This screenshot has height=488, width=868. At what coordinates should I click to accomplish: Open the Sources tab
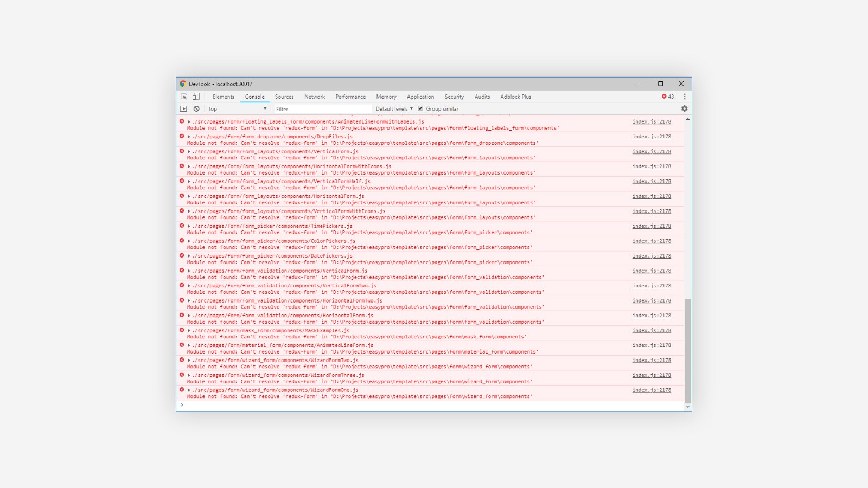click(284, 97)
